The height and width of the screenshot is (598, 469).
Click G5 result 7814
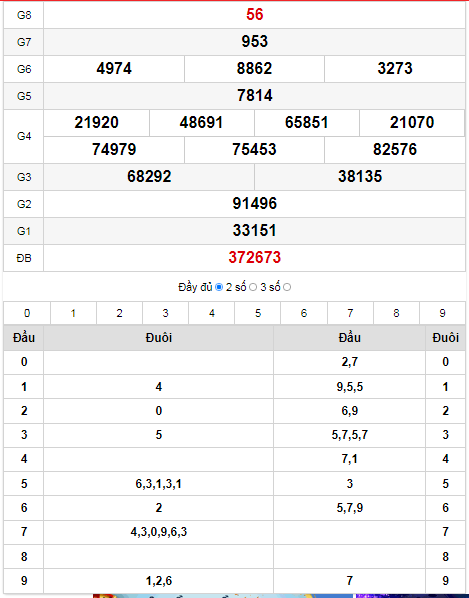255,95
